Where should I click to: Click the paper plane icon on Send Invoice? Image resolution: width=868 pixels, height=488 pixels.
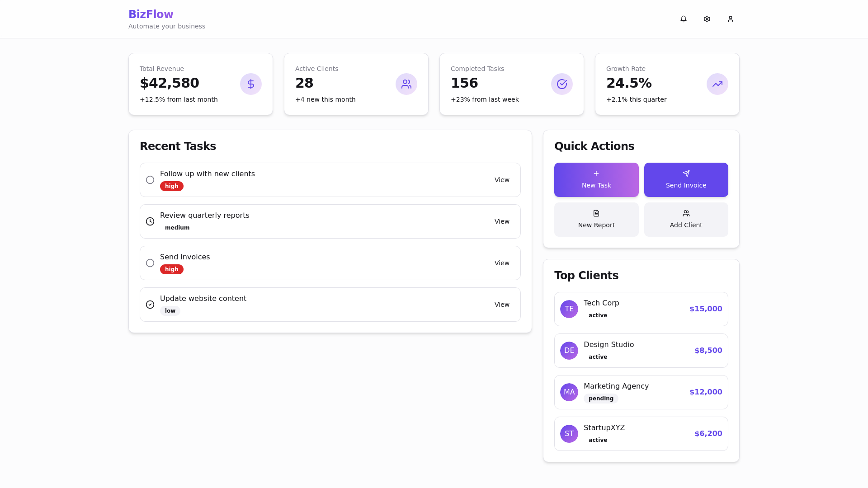click(x=686, y=173)
